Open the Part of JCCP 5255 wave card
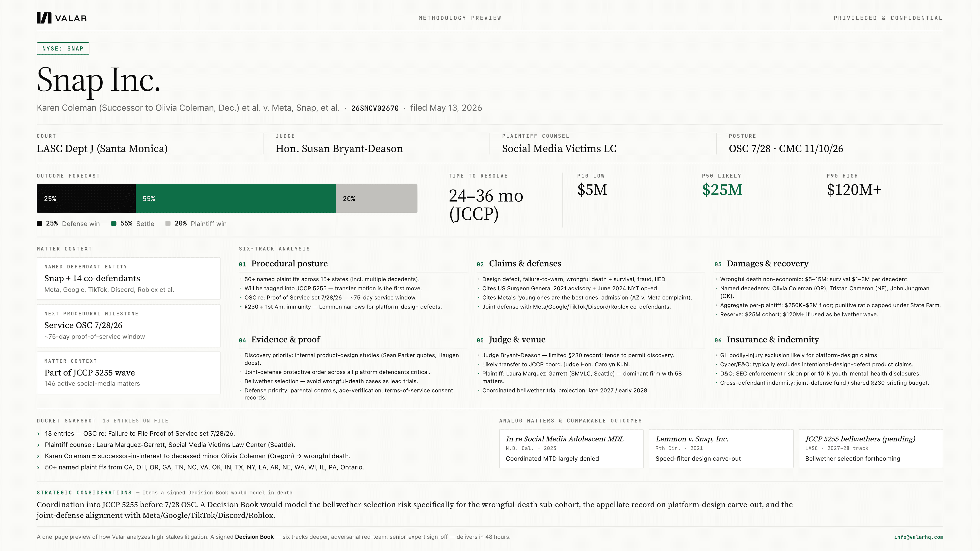This screenshot has height=551, width=980. coord(129,373)
